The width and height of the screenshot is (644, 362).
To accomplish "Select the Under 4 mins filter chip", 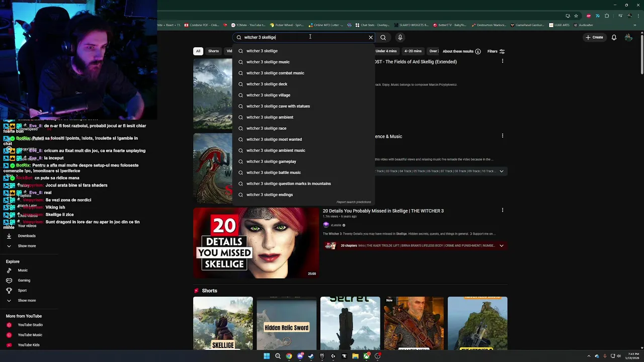I will (386, 51).
